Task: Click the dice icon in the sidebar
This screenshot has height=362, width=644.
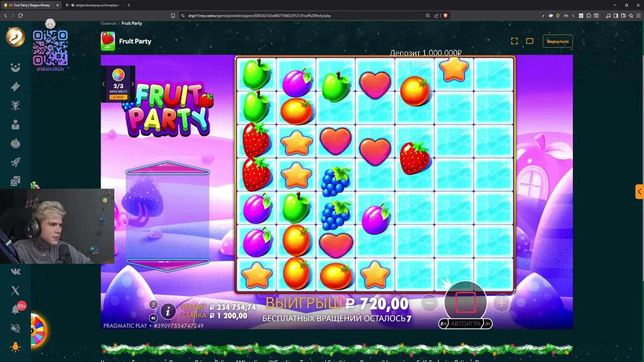Action: [x=16, y=182]
